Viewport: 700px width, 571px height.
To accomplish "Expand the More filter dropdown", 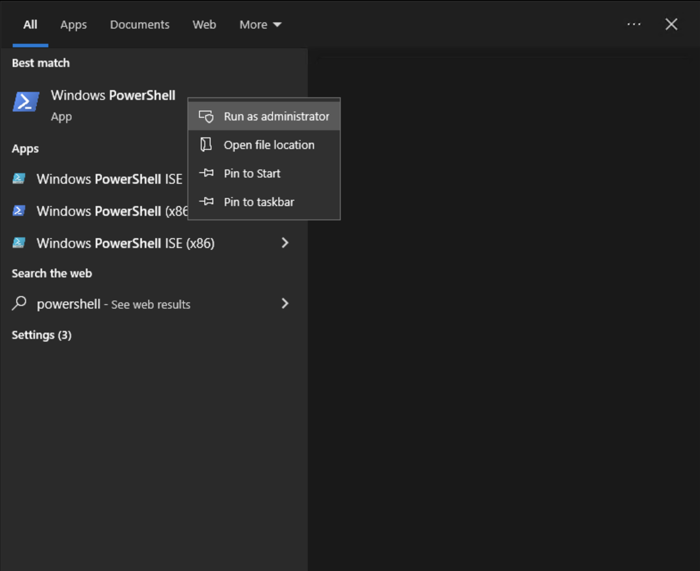I will (260, 24).
